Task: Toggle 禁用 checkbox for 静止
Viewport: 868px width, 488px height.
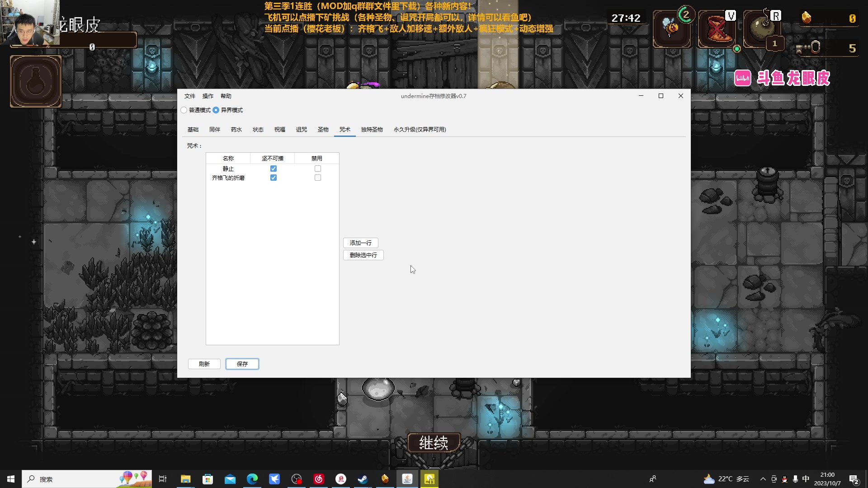Action: pyautogui.click(x=318, y=169)
